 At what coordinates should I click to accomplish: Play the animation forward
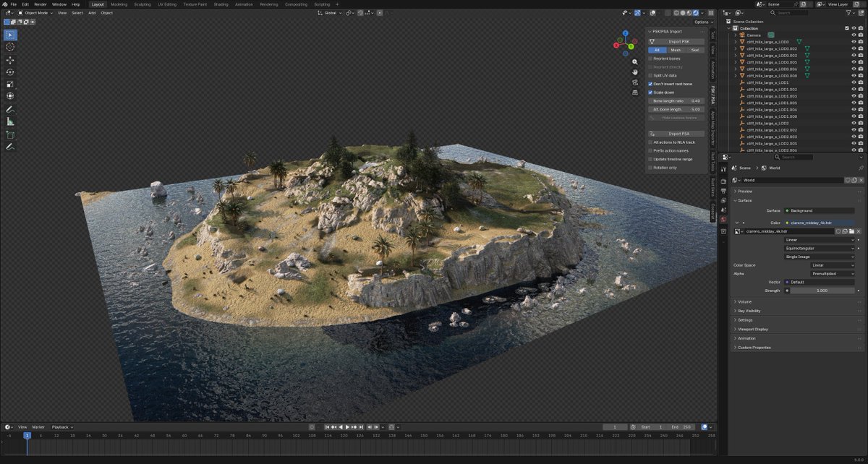(x=348, y=427)
